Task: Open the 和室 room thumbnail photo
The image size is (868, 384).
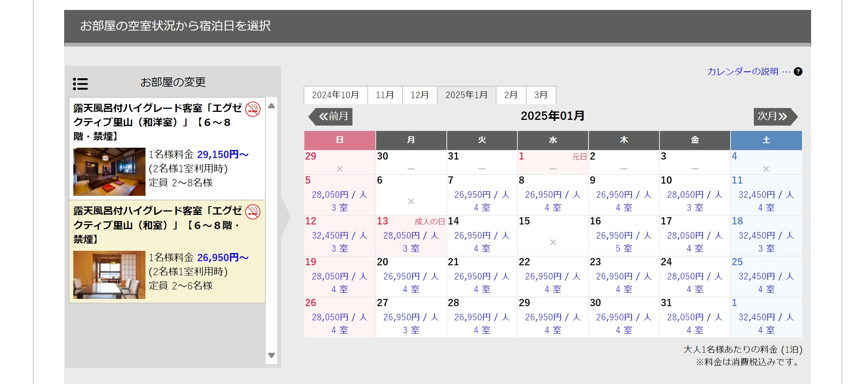Action: [x=109, y=274]
